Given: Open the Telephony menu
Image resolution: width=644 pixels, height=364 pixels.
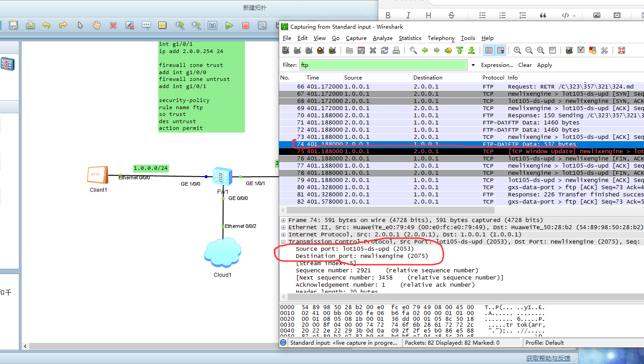Looking at the screenshot, I should [441, 38].
